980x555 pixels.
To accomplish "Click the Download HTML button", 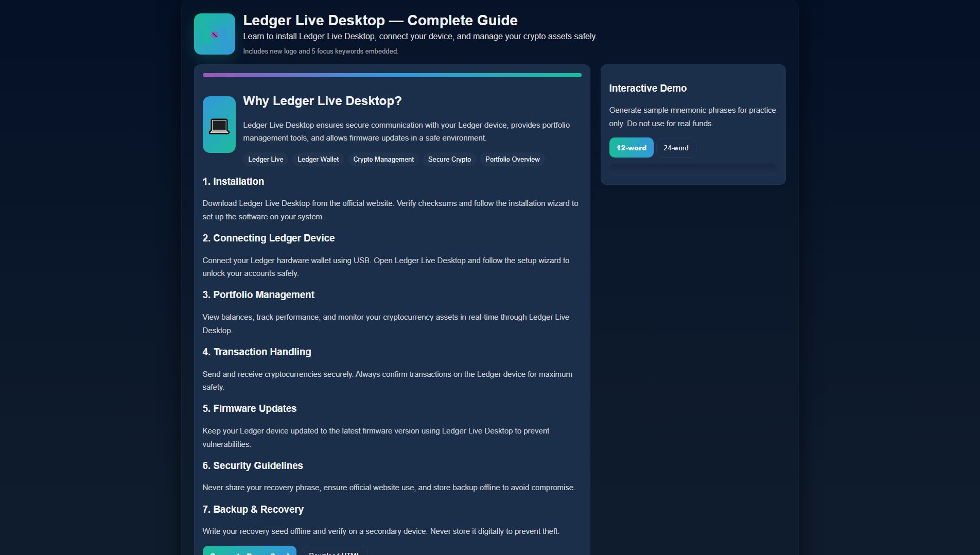I will [334, 551].
